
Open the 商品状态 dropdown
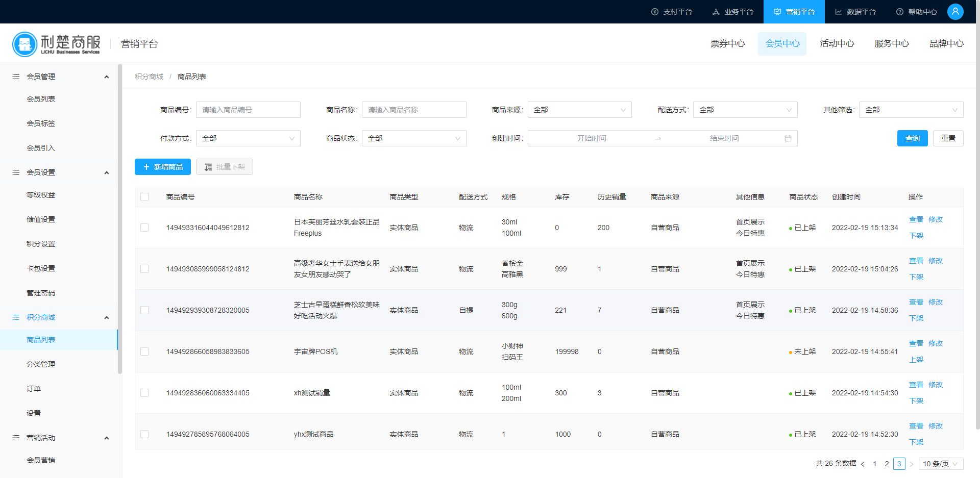pos(414,138)
